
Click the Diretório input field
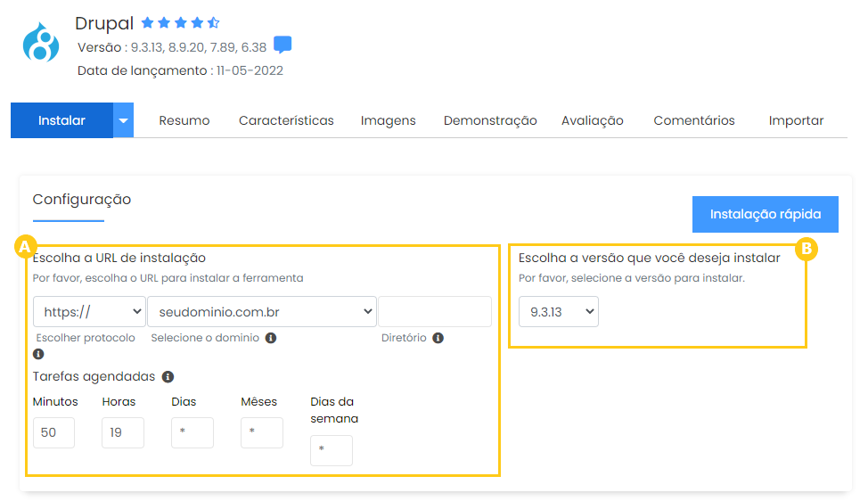pos(435,312)
